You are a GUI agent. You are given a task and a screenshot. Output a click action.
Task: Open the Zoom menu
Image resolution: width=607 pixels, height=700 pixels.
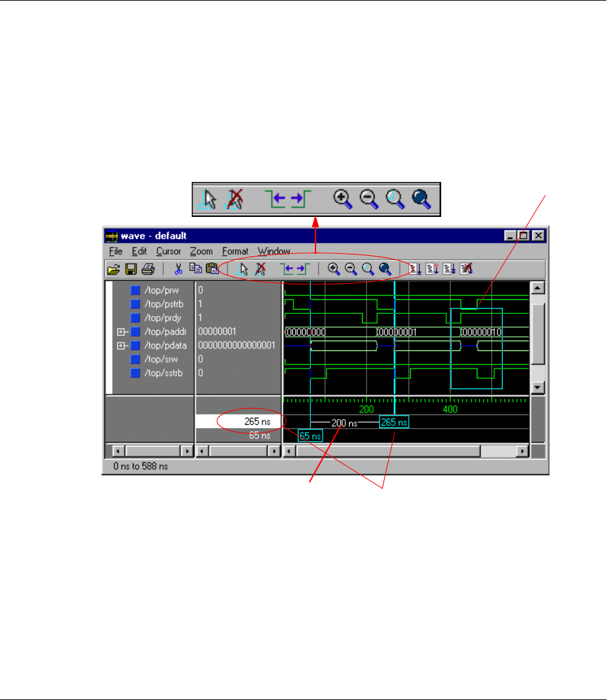tap(201, 251)
